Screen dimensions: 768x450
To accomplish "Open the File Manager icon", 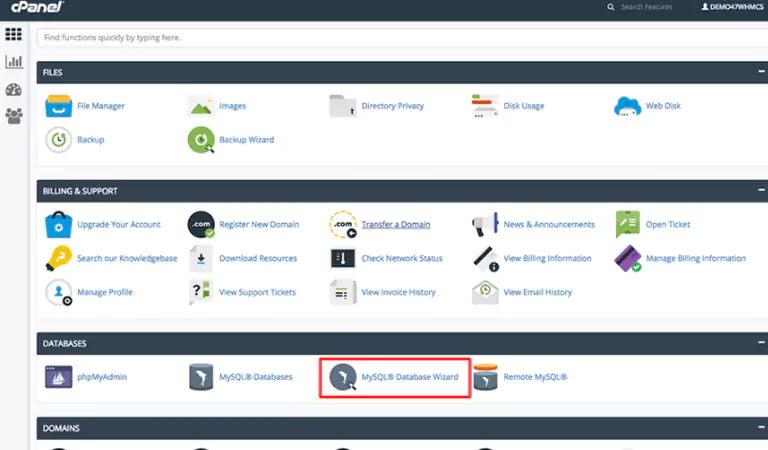I will [58, 106].
